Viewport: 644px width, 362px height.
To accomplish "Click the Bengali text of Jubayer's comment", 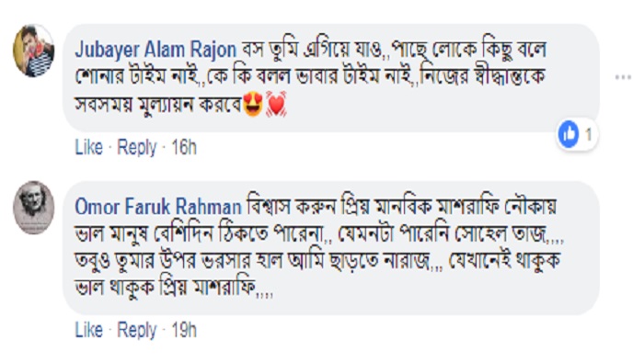I will click(311, 77).
